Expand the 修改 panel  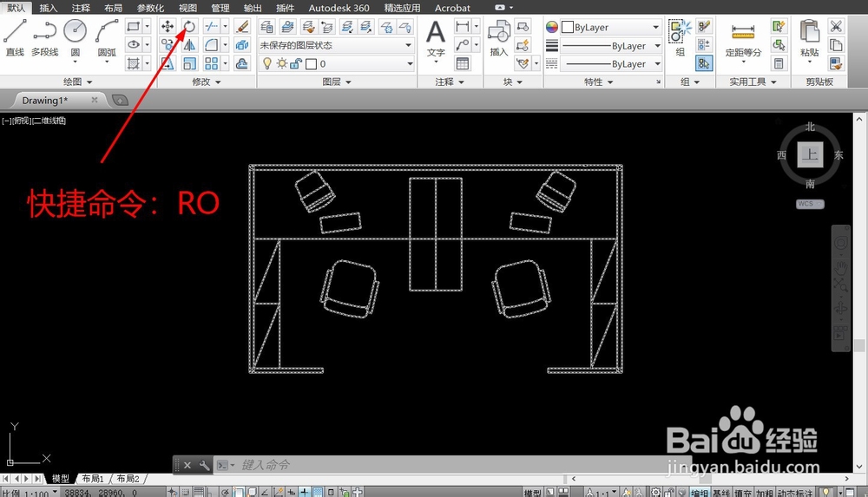(x=207, y=82)
